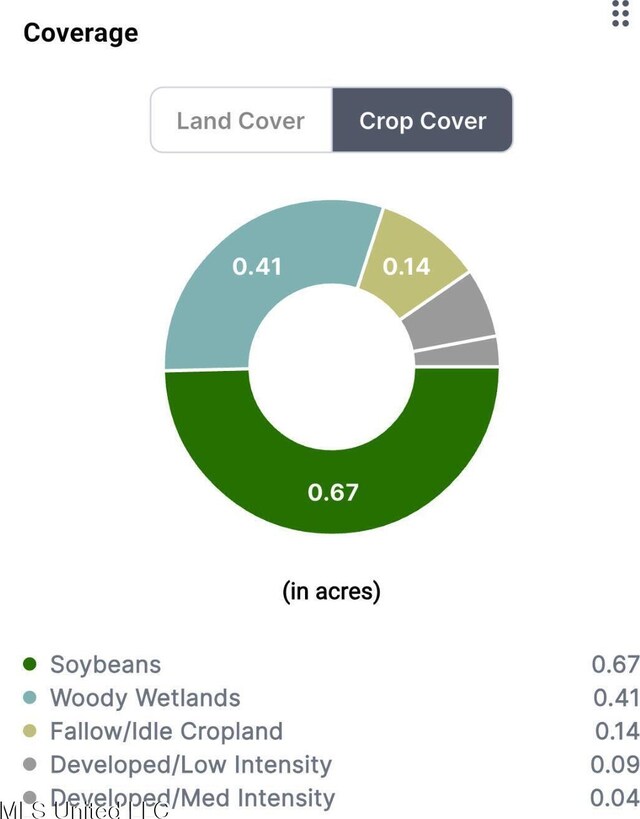Select the Crop Cover tab

(422, 120)
